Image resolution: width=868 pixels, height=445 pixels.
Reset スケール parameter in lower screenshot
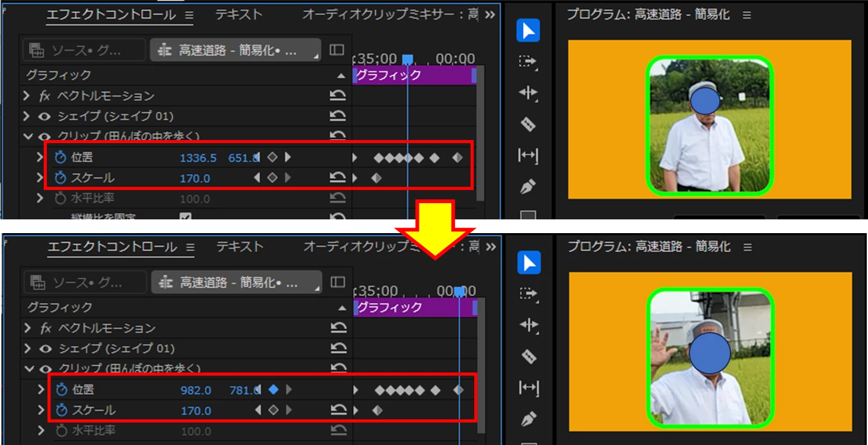(x=338, y=410)
